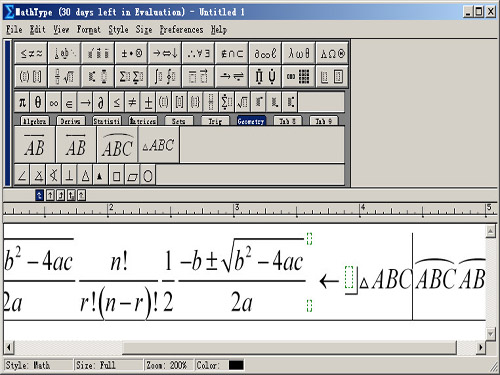The height and width of the screenshot is (375, 500).
Task: Select the highlighted first tab-stop type button
Action: click(x=39, y=195)
